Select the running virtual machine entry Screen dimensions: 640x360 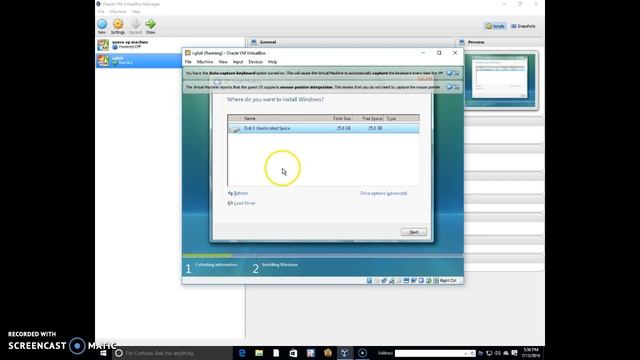139,60
